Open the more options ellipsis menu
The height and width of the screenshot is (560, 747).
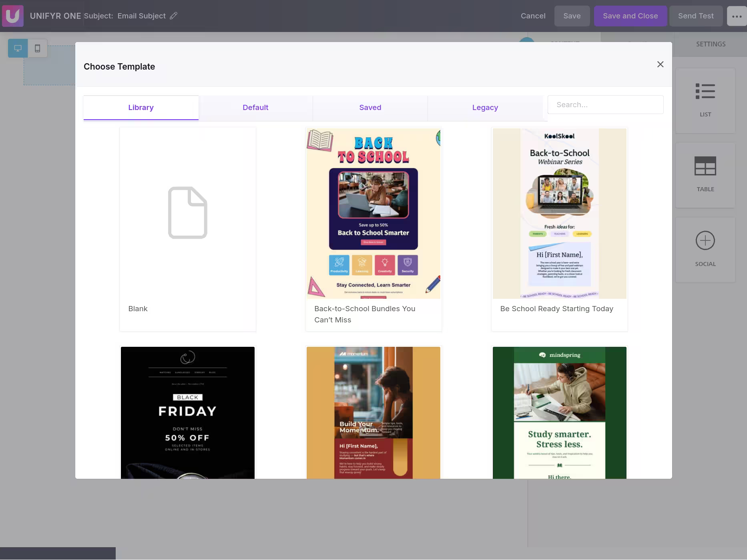pos(737,16)
